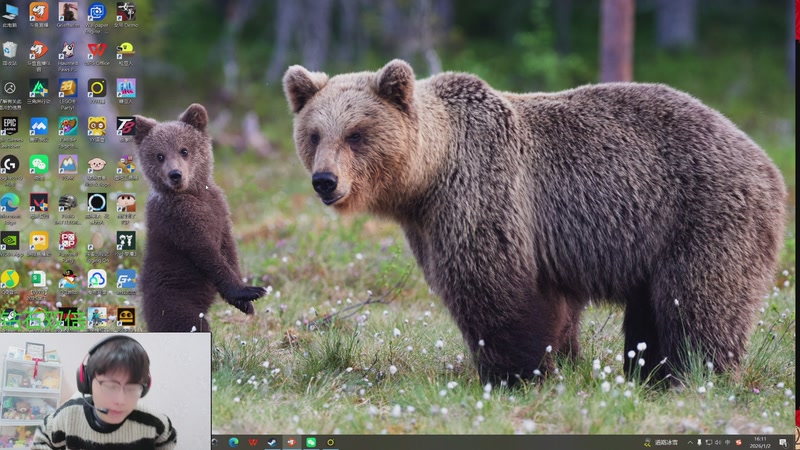Select the webcam overlay of the streamer
The height and width of the screenshot is (450, 800).
106,391
